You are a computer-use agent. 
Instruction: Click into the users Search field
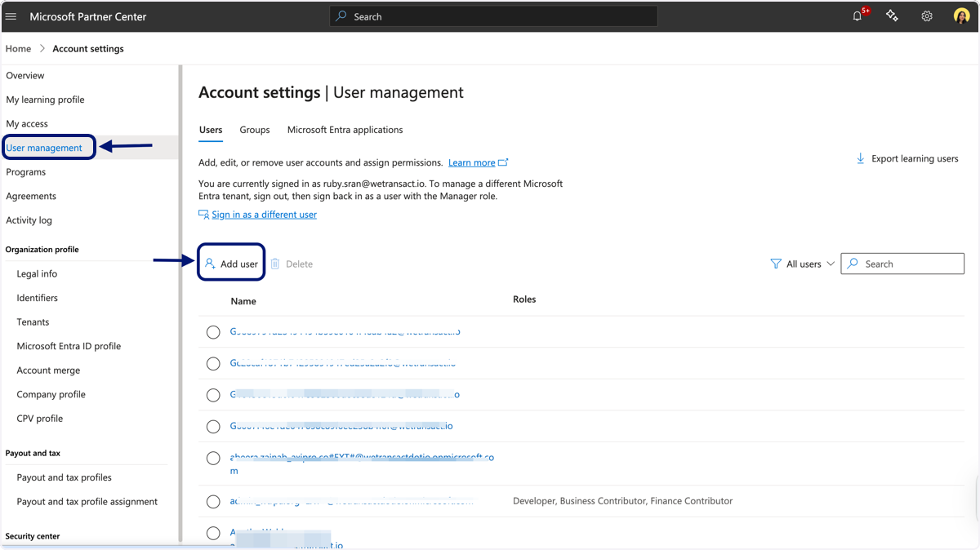point(902,264)
